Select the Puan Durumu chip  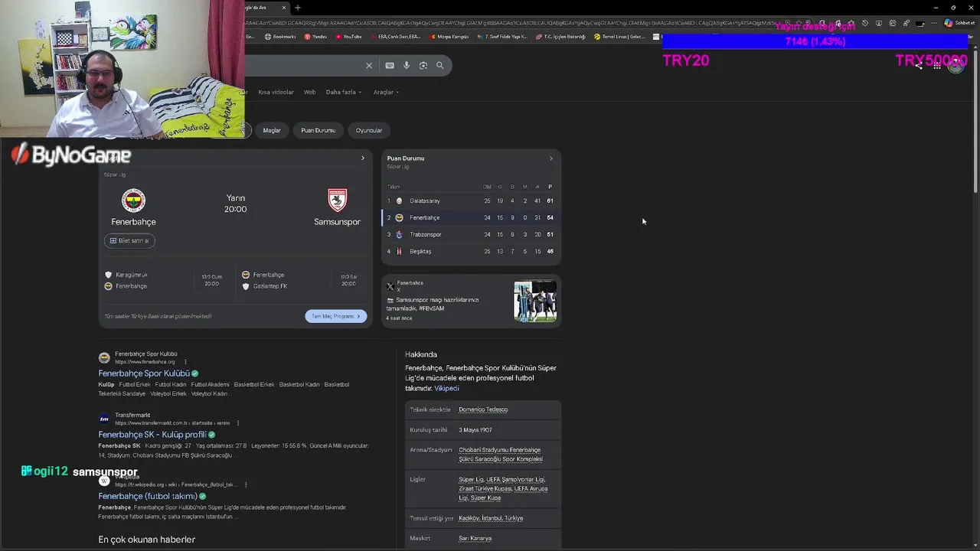click(318, 131)
